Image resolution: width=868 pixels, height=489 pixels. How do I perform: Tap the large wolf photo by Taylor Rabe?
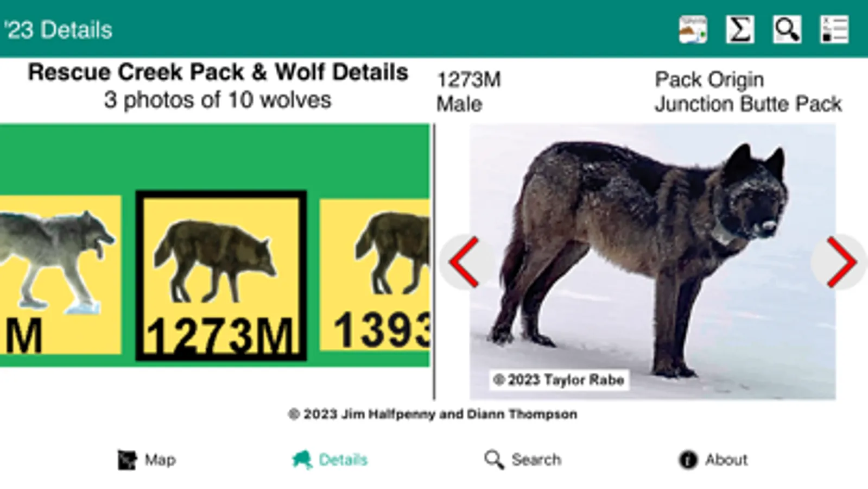pos(652,262)
